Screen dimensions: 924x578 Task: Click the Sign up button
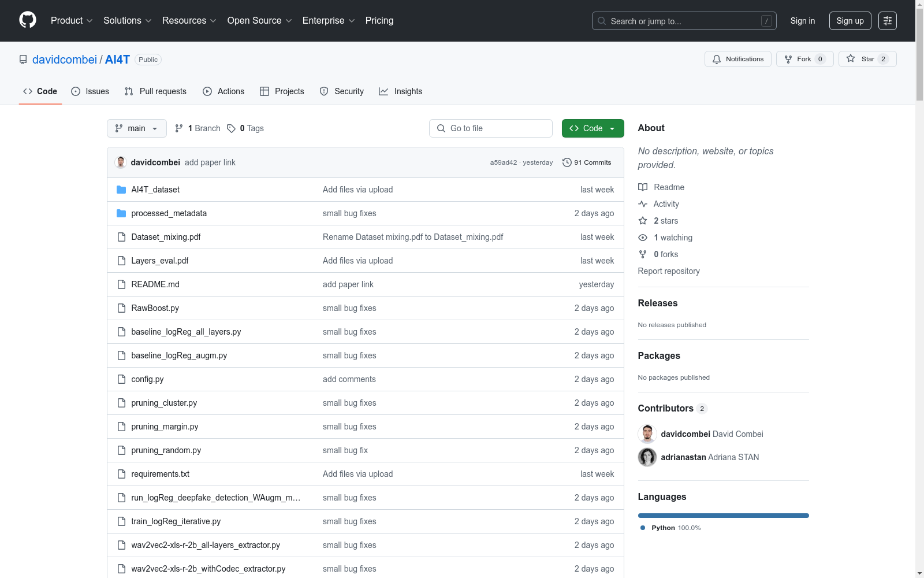[850, 21]
